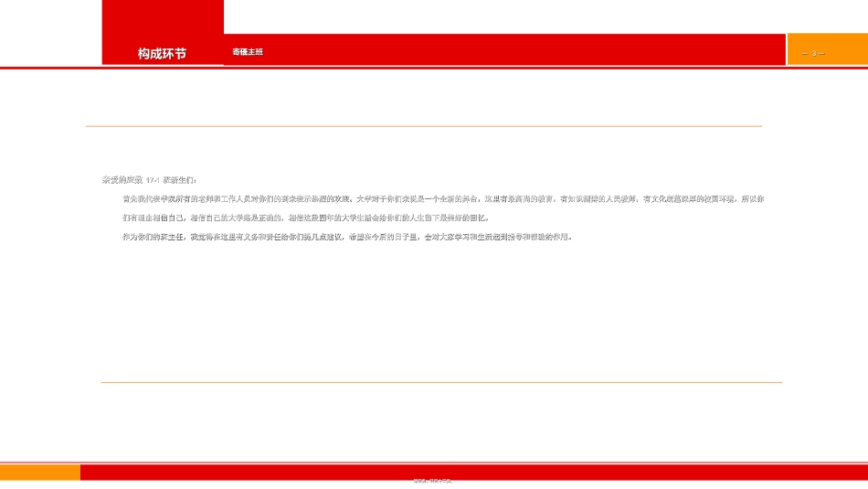
Task: Click the small footer text at bottom center
Action: pyautogui.click(x=433, y=481)
